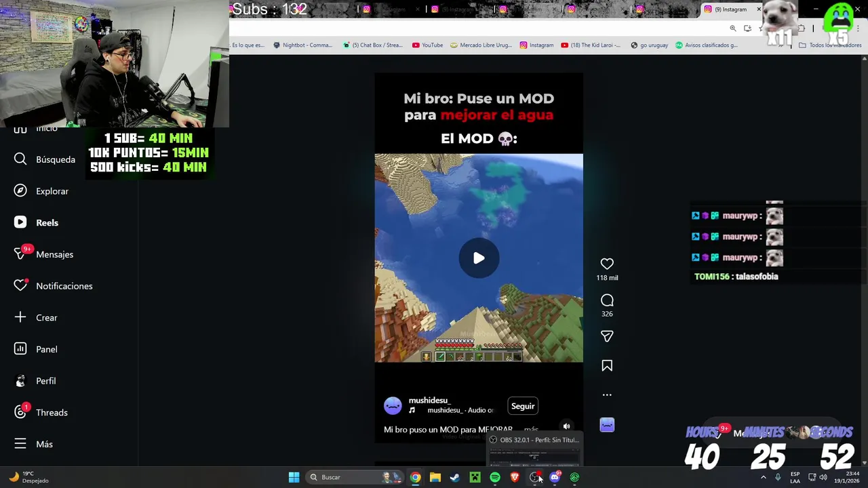The width and height of the screenshot is (868, 488).
Task: Open the Panel dashboard icon
Action: coord(20,349)
